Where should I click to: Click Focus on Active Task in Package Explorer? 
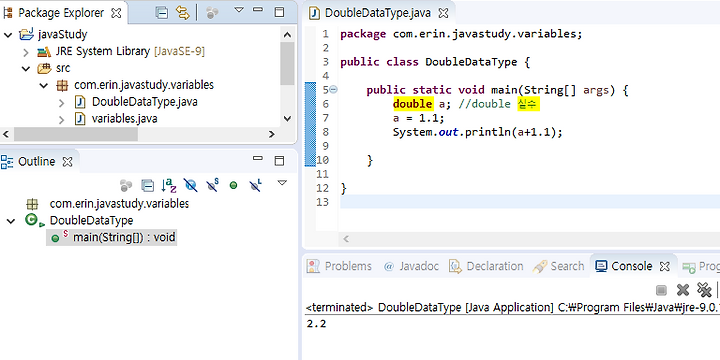pos(212,13)
